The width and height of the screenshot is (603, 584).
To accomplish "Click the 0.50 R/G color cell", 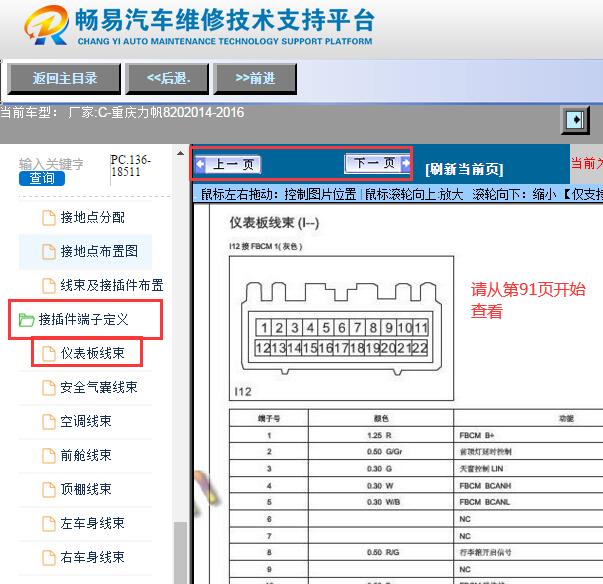I will (383, 552).
